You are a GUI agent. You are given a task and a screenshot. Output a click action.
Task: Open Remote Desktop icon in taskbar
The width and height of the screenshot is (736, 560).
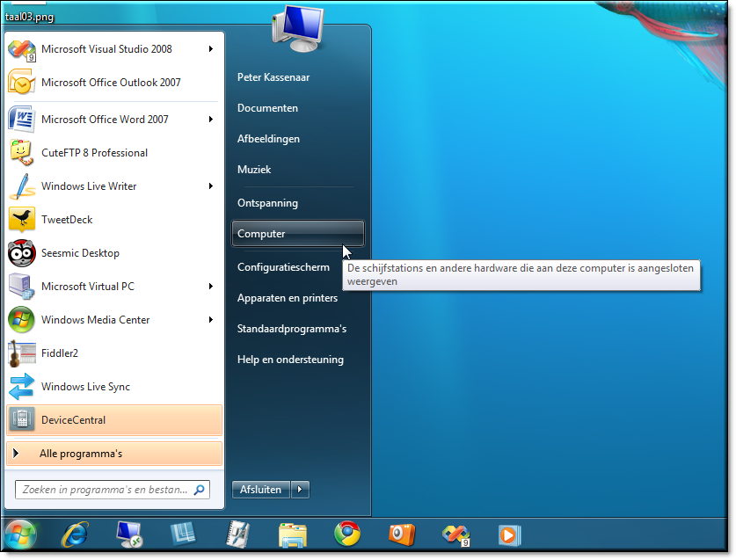tap(129, 535)
